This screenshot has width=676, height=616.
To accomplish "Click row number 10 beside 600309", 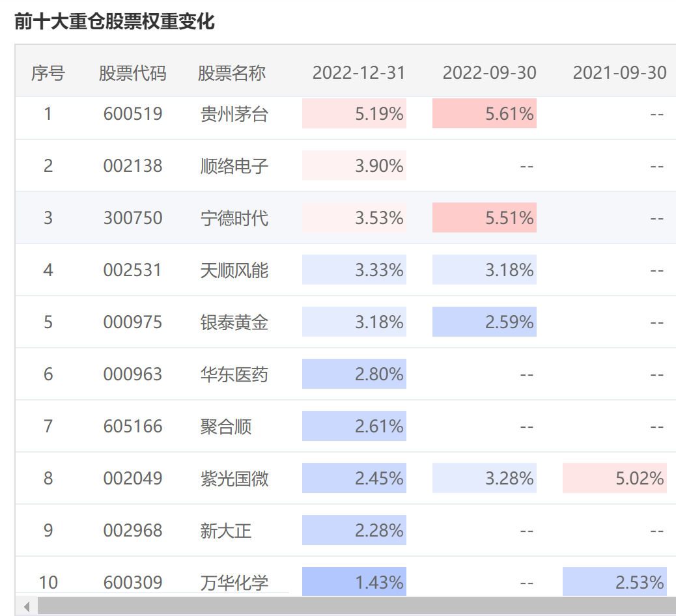I will tap(48, 582).
